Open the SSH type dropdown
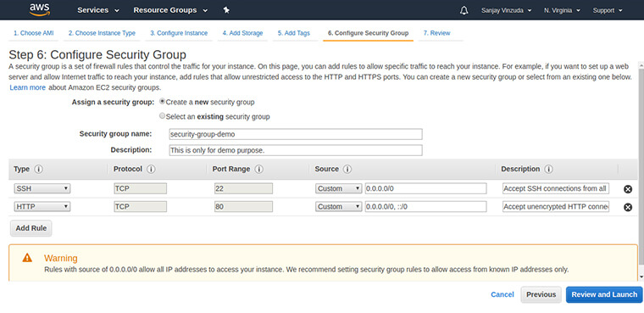The width and height of the screenshot is (644, 313). (42, 188)
